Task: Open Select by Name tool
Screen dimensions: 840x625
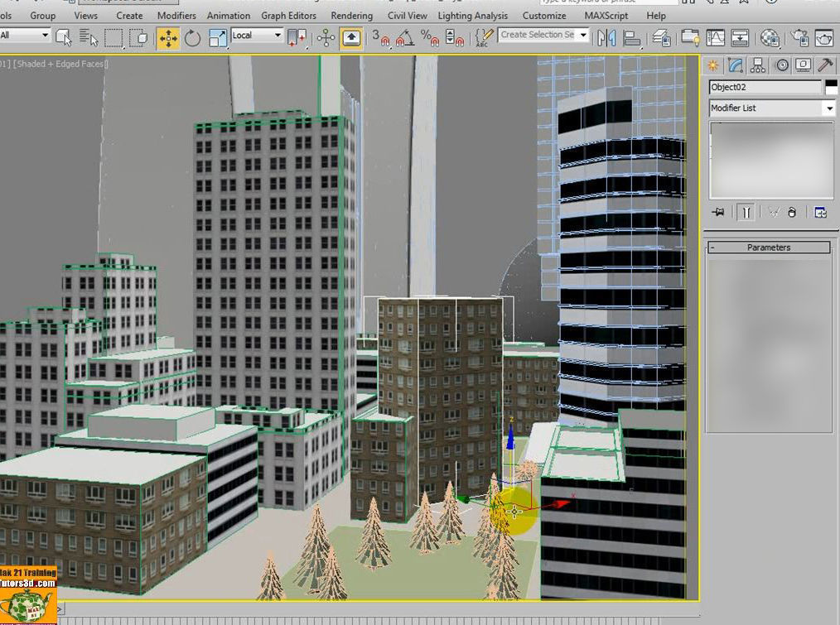Action: (x=89, y=37)
